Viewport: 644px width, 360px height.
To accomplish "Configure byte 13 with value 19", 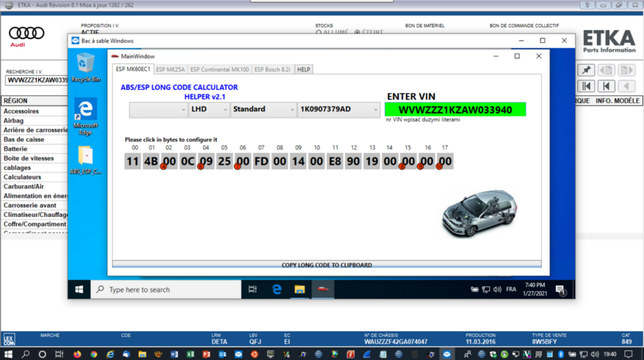I will coord(372,161).
